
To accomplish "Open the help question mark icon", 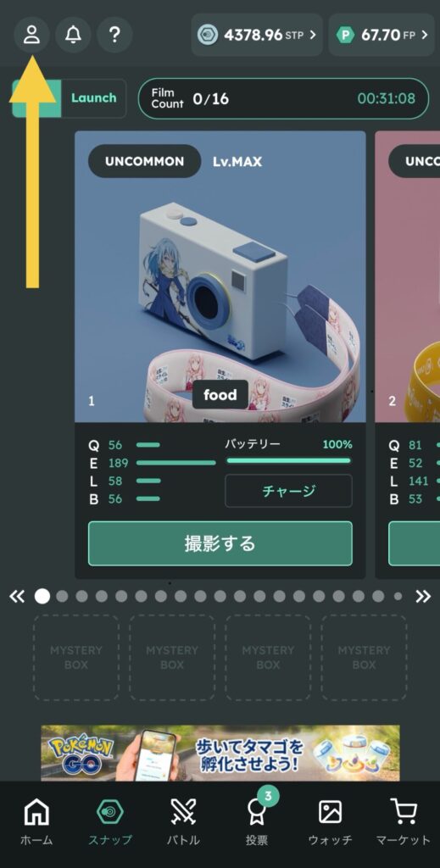I will (x=114, y=35).
